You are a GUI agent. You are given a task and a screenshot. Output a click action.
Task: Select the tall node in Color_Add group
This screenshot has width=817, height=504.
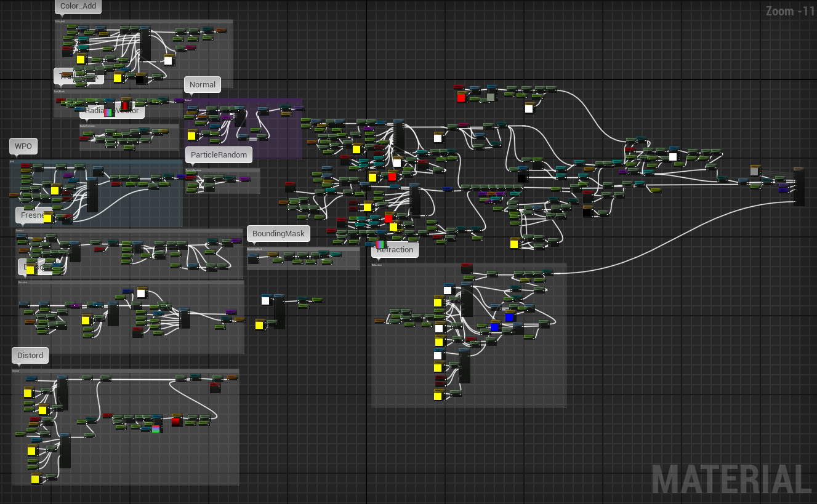(145, 43)
